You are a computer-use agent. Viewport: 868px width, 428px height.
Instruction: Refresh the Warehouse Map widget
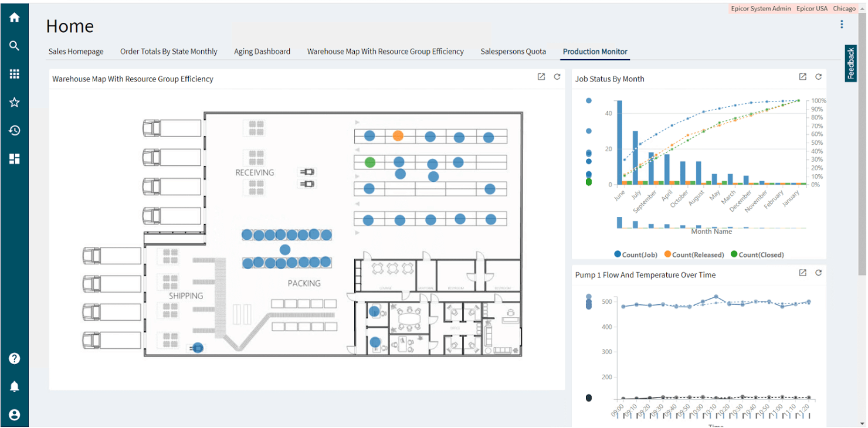pyautogui.click(x=557, y=77)
